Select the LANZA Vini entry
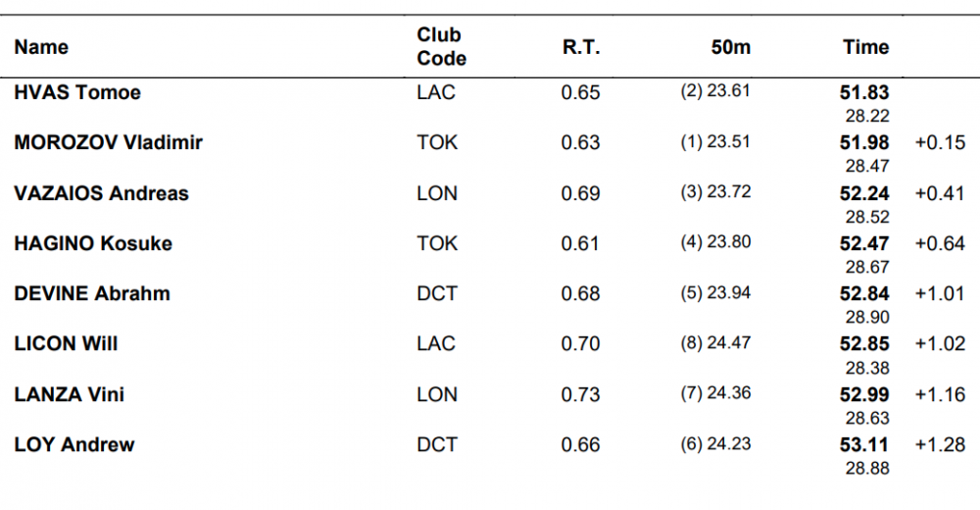Image resolution: width=980 pixels, height=510 pixels. (x=70, y=394)
